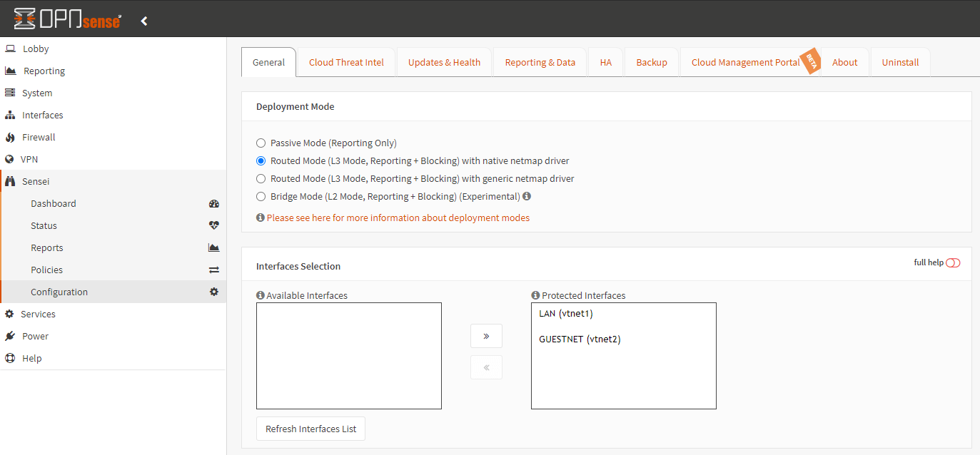Click the move-right arrows between interface lists

pos(486,335)
